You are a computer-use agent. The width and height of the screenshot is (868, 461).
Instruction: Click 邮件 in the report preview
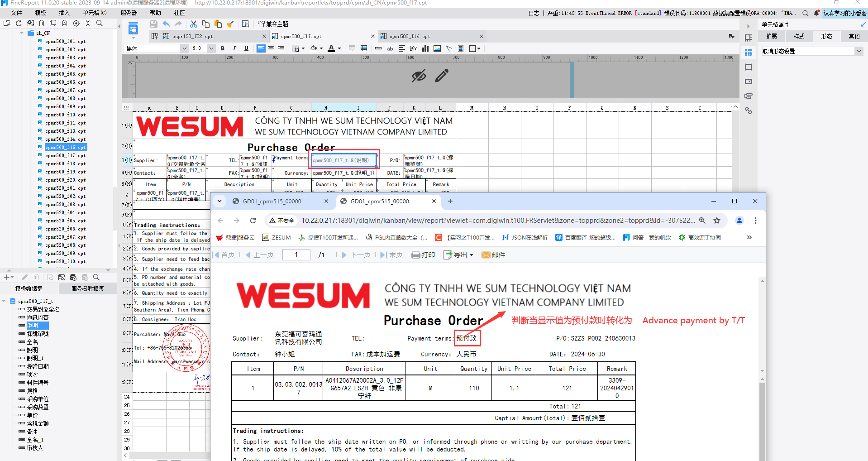[x=493, y=255]
